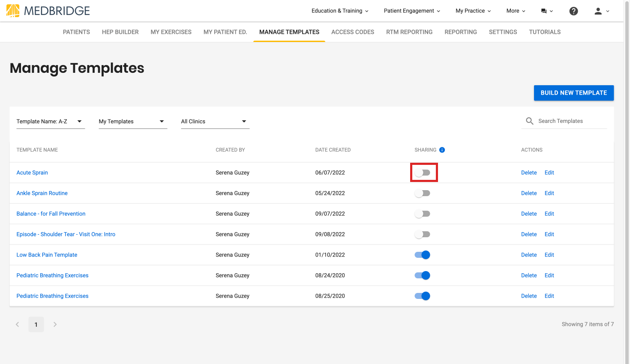The height and width of the screenshot is (364, 630).
Task: Click the page vertical scrollbar
Action: 627,182
